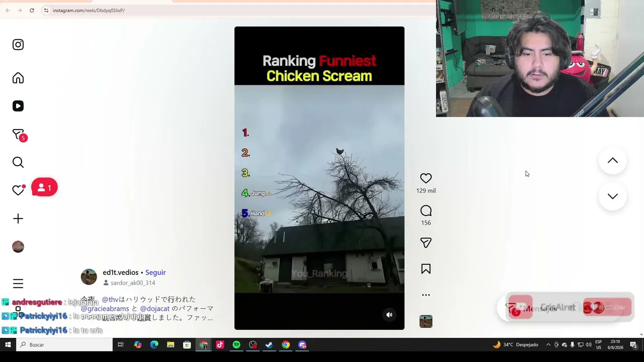The height and width of the screenshot is (362, 644).
Task: Go to next reel with down chevron
Action: 612,197
